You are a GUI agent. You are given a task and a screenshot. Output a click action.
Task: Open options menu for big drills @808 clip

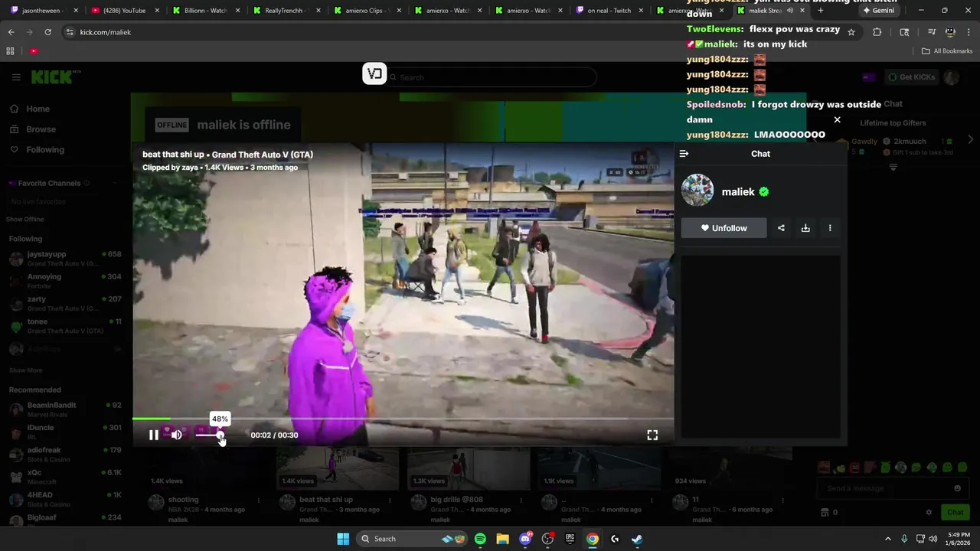[521, 500]
